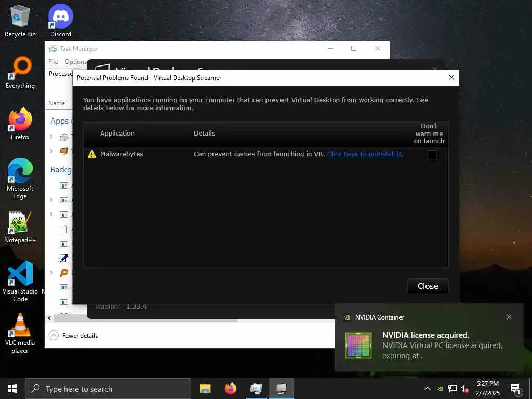The height and width of the screenshot is (399, 532).
Task: Click the NVIDIA license notification thumbnail
Action: 358,345
